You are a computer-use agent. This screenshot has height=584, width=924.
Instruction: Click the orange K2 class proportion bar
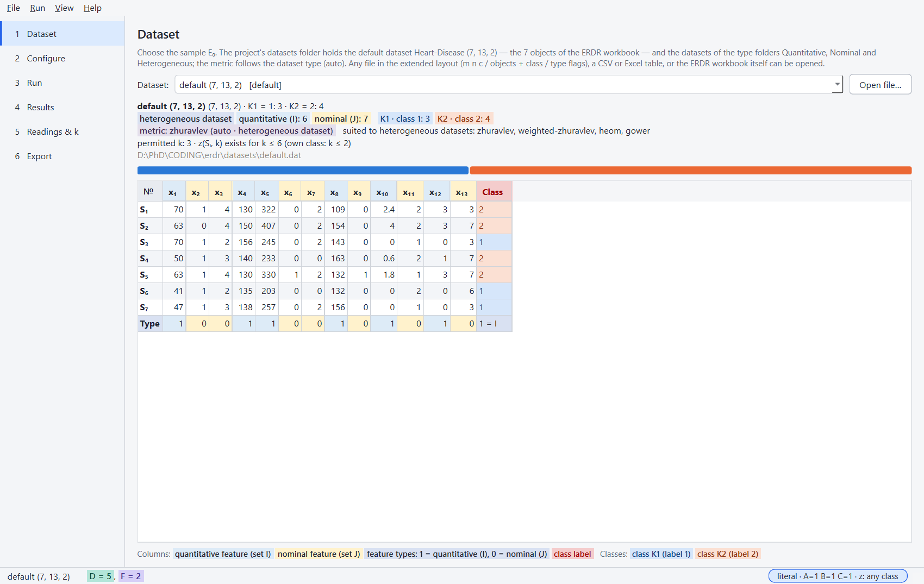(x=690, y=171)
